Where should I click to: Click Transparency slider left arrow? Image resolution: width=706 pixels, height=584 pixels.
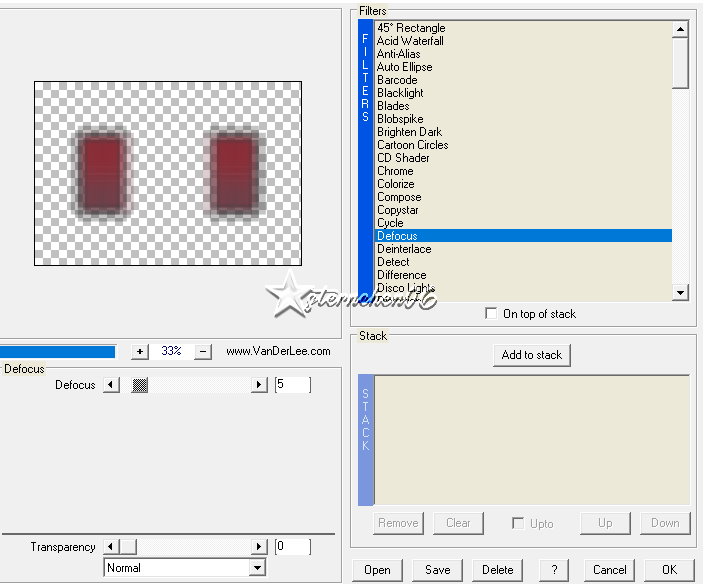pos(111,547)
